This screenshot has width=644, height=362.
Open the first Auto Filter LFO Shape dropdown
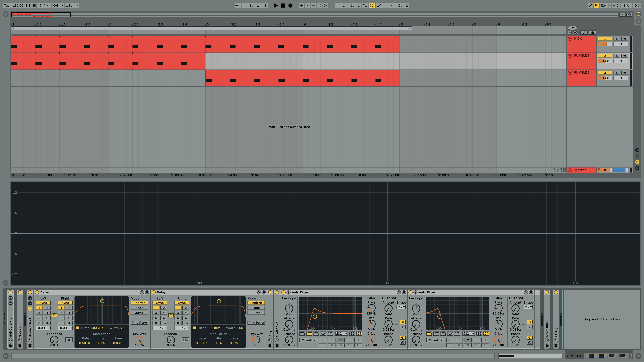click(401, 307)
